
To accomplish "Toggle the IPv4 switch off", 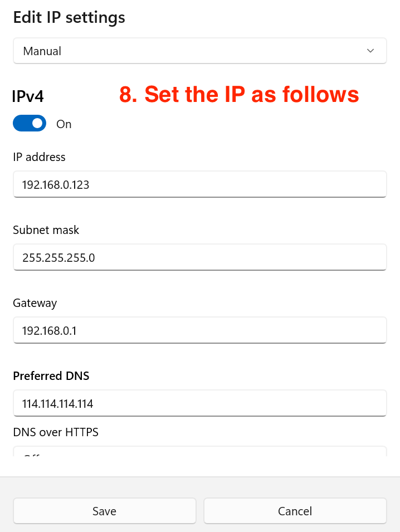I will [x=30, y=124].
